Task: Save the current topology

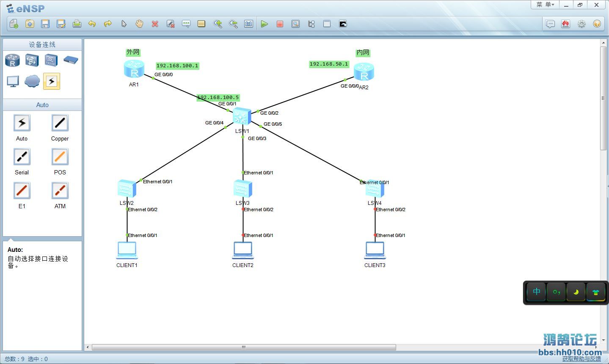Action: coord(45,24)
